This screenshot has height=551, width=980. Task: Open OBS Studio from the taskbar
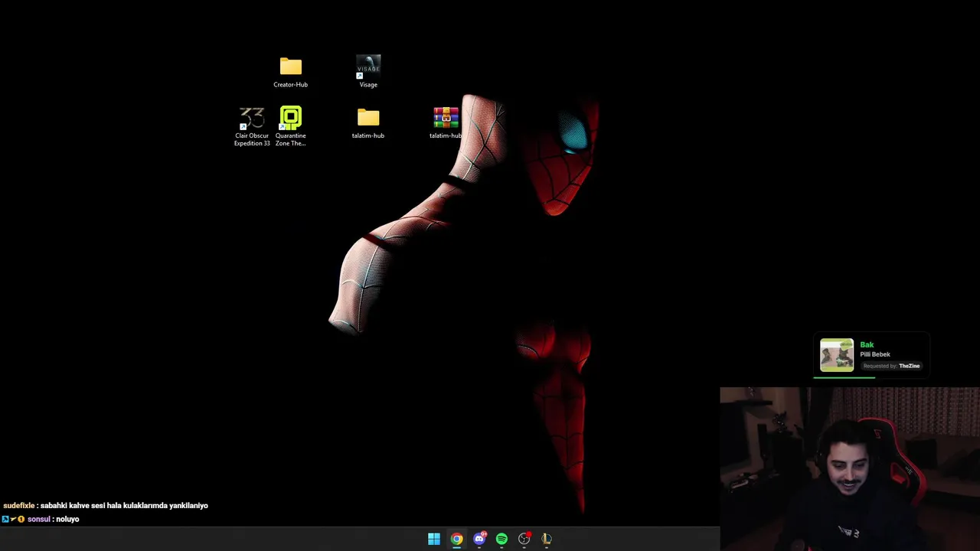click(524, 539)
